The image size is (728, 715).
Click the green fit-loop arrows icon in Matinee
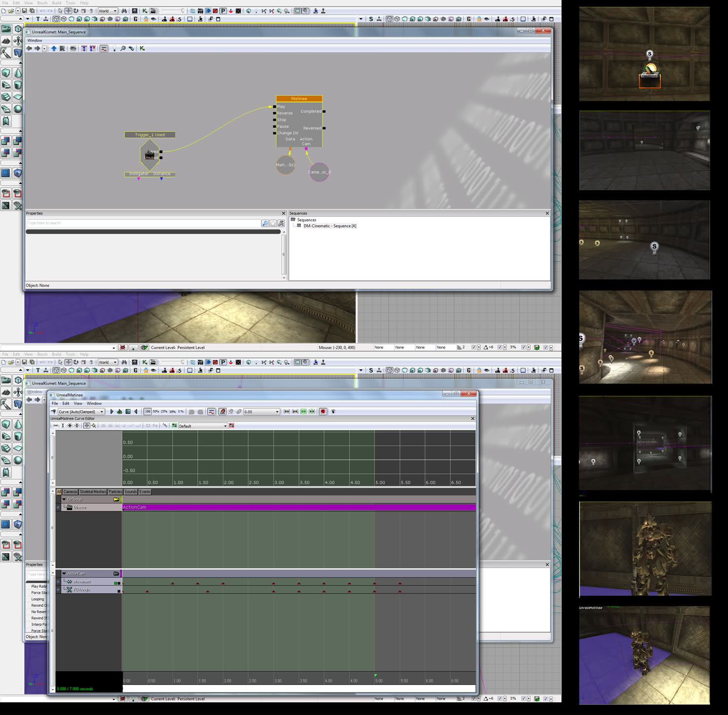click(303, 411)
